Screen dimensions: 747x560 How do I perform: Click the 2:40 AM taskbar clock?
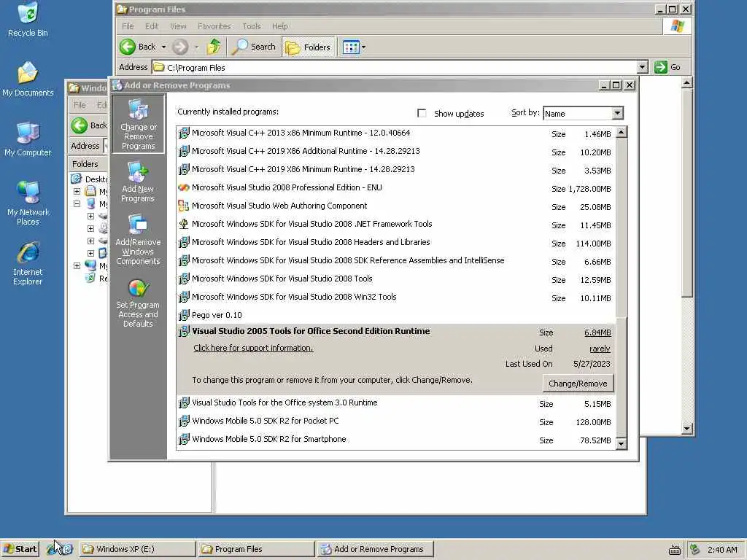(x=722, y=550)
